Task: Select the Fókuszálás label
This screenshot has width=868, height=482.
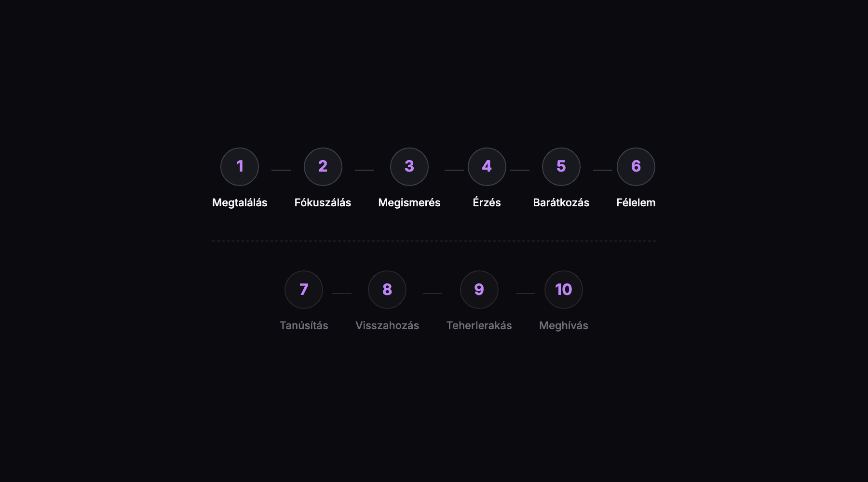Action: click(x=323, y=203)
